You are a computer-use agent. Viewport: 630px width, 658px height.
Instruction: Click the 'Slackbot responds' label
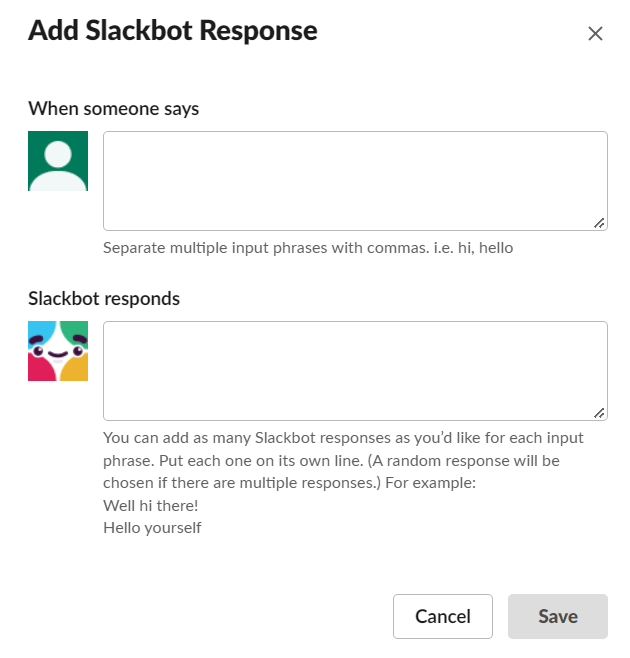coord(104,299)
